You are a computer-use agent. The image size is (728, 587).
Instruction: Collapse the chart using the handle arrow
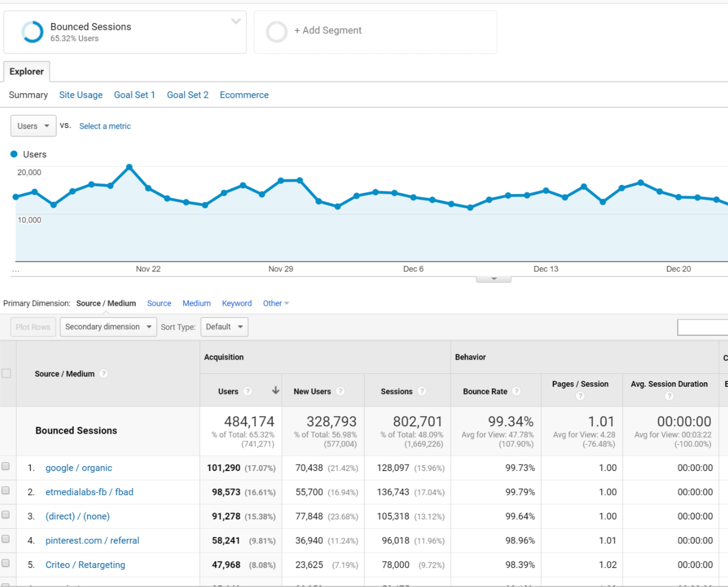(494, 279)
